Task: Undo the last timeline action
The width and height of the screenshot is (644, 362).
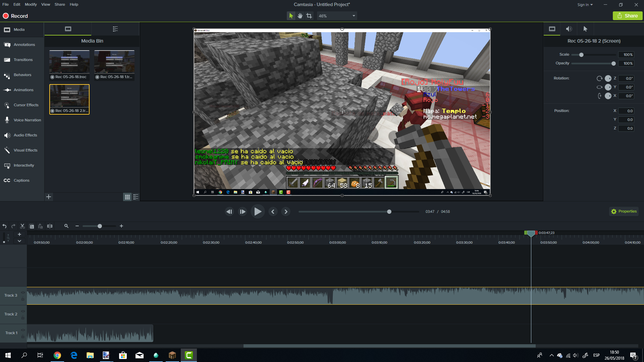Action: (x=4, y=226)
